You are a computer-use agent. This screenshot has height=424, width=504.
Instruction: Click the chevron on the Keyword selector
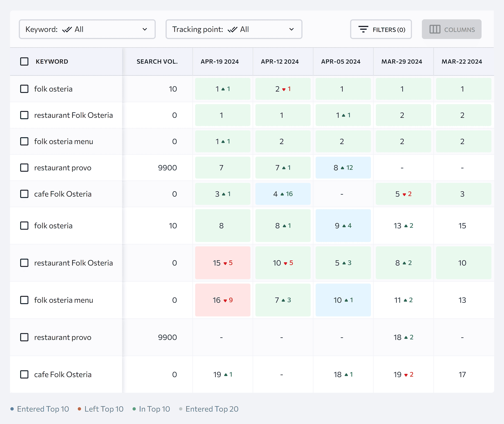145,29
